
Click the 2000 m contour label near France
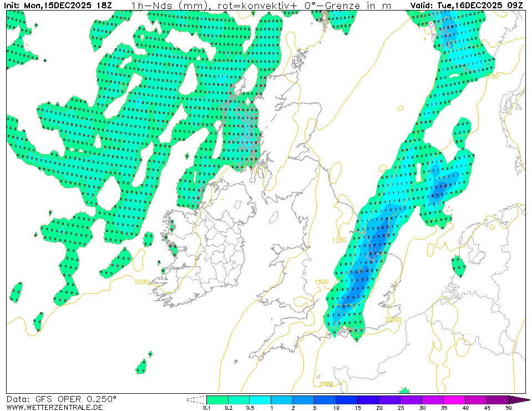392,319
